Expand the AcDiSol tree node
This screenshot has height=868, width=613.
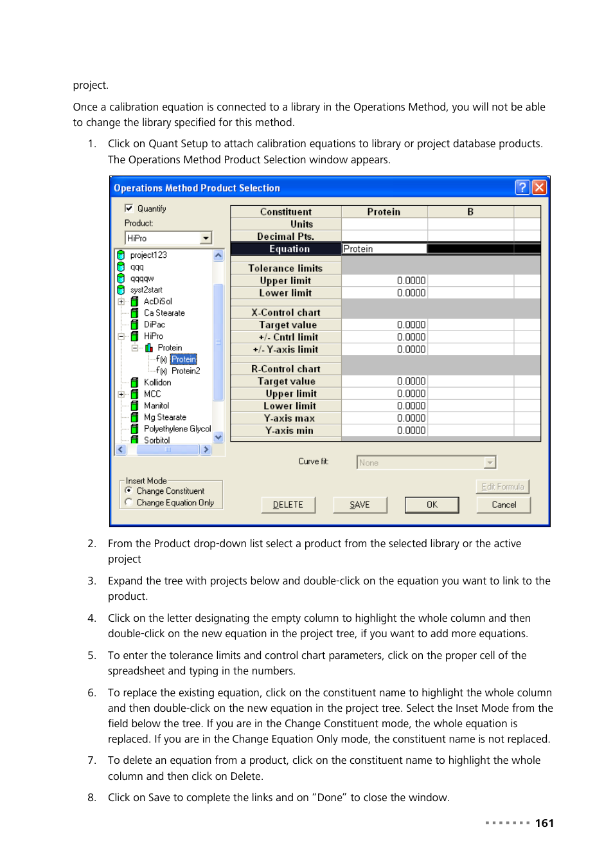121,302
